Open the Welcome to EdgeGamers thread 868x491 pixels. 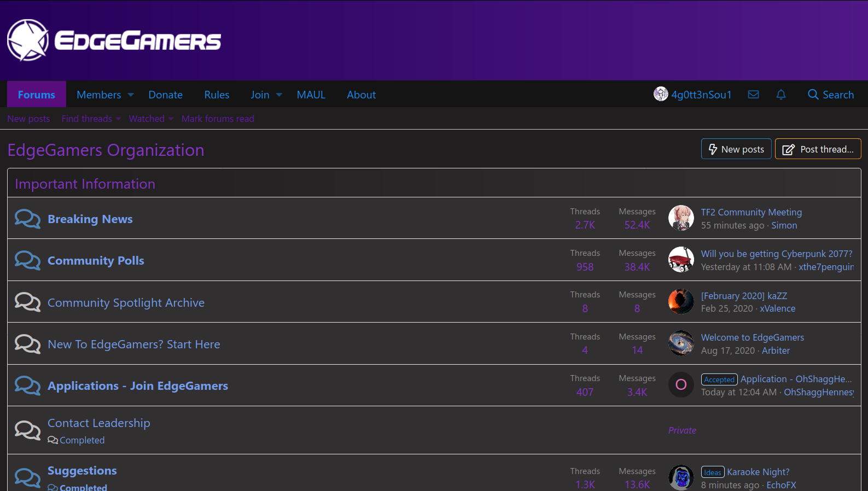coord(753,337)
